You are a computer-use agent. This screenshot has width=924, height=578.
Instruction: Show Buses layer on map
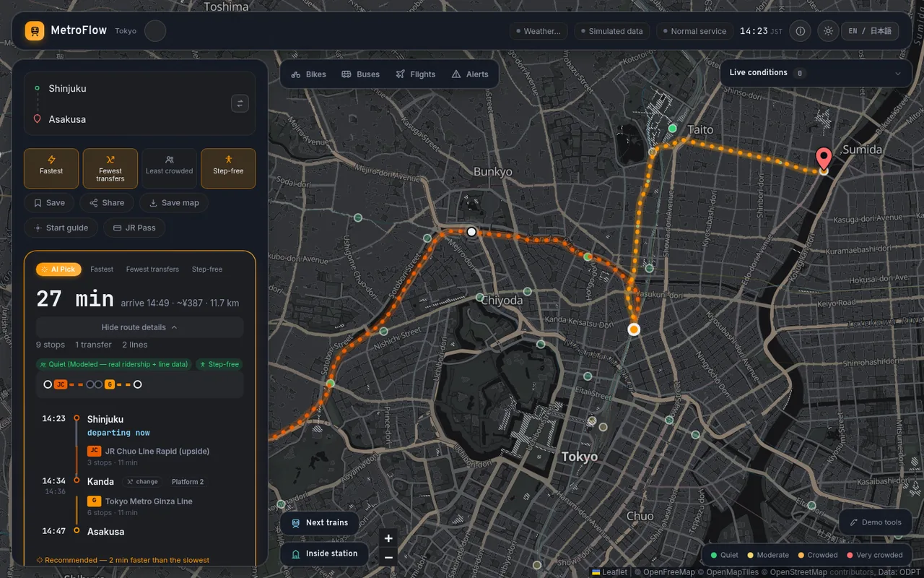click(x=360, y=74)
